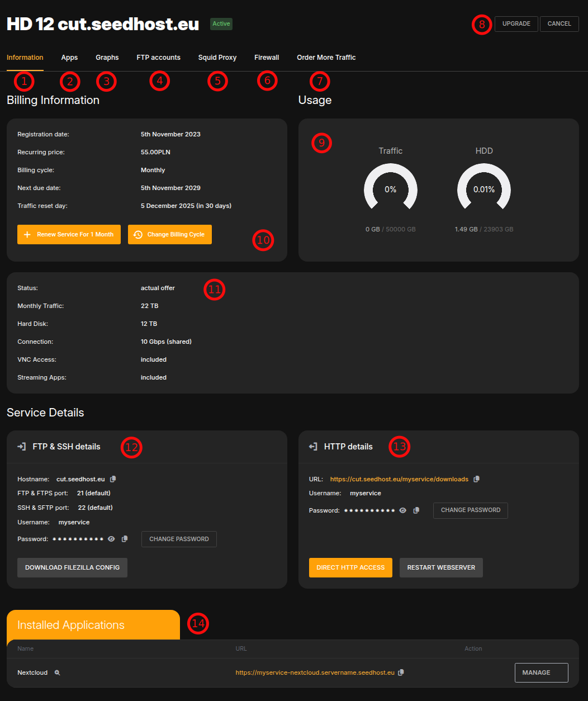Click the Active status badge
Image resolution: width=588 pixels, height=701 pixels.
(x=221, y=23)
